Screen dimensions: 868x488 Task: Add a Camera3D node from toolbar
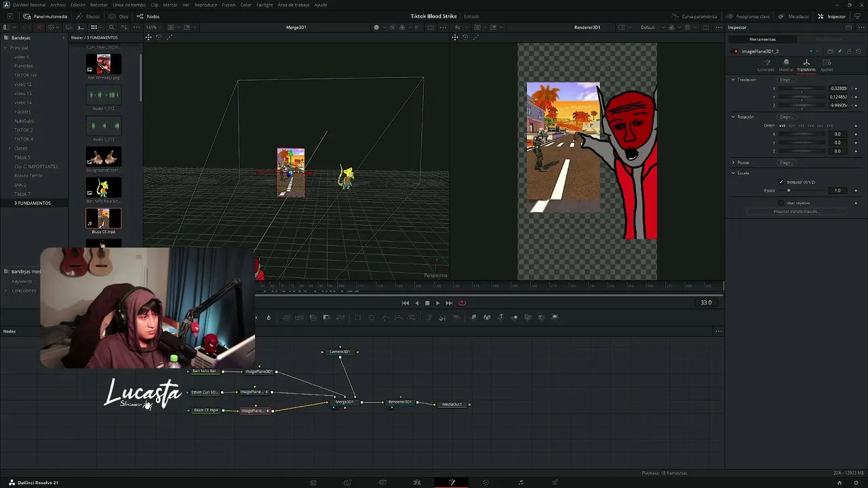(528, 317)
